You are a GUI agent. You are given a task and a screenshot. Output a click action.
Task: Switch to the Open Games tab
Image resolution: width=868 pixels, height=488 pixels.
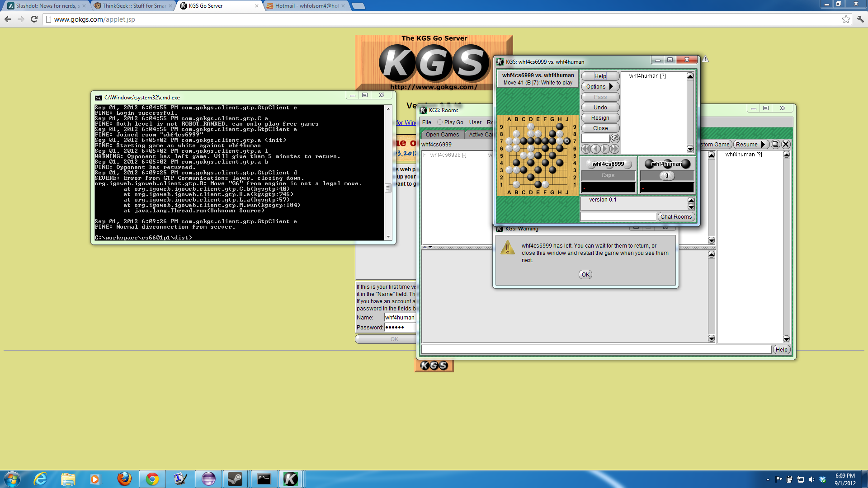(x=442, y=135)
